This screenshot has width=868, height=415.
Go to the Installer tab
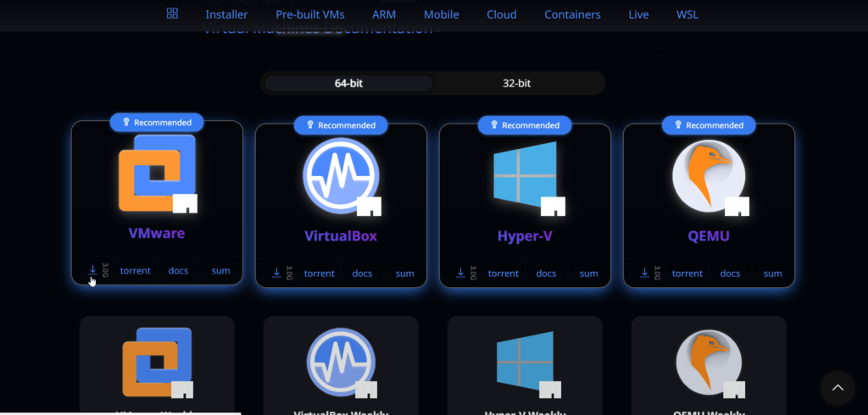click(x=226, y=14)
